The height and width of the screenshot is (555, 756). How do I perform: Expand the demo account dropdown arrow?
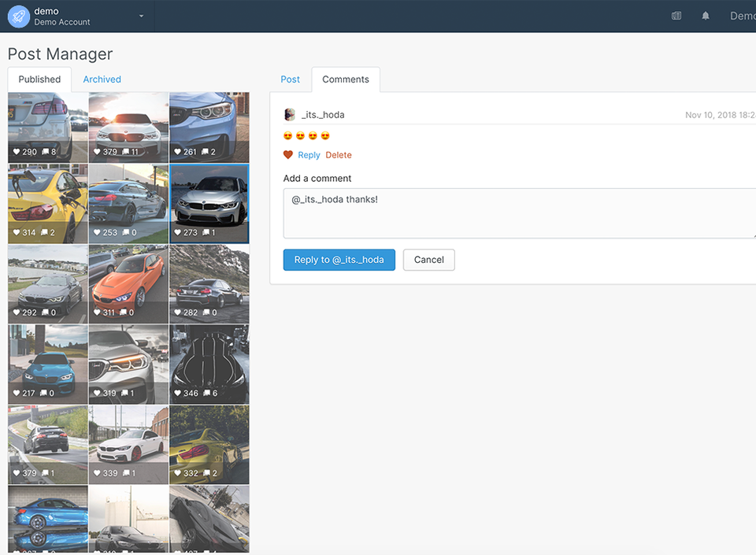tap(141, 17)
